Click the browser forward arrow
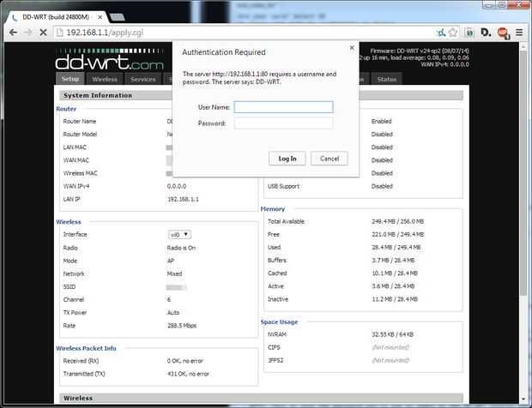The width and height of the screenshot is (532, 408). click(28, 33)
